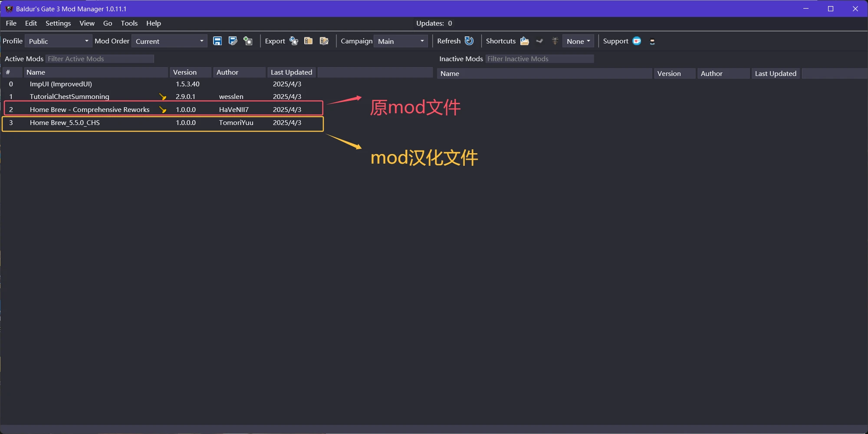Sort inactive mods by Version column
This screenshot has height=434, width=868.
point(675,74)
